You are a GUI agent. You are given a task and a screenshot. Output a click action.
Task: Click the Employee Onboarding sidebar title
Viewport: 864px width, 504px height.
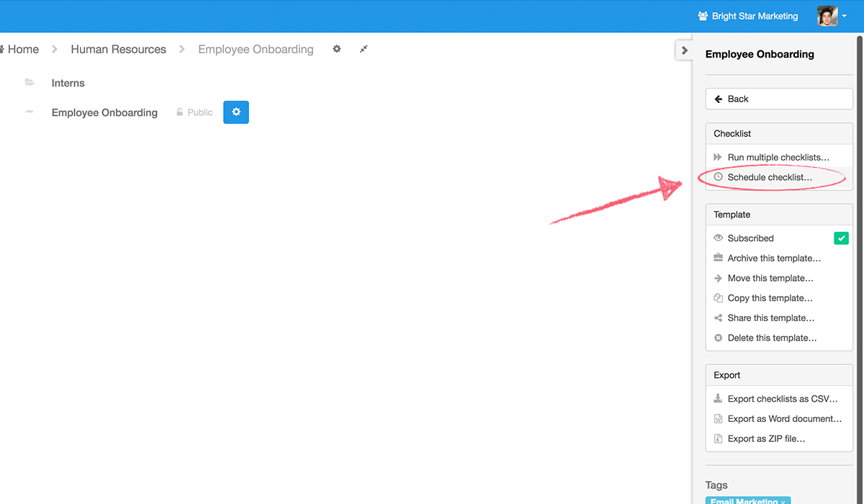760,54
